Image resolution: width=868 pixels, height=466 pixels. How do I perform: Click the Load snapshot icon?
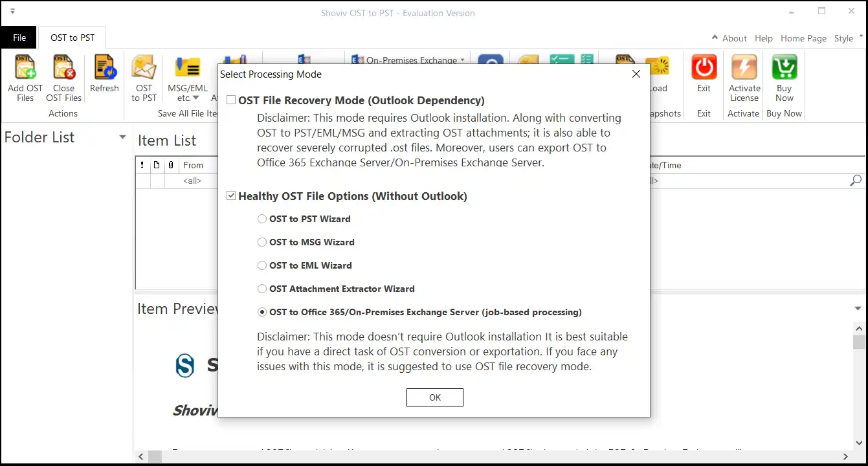click(x=660, y=67)
